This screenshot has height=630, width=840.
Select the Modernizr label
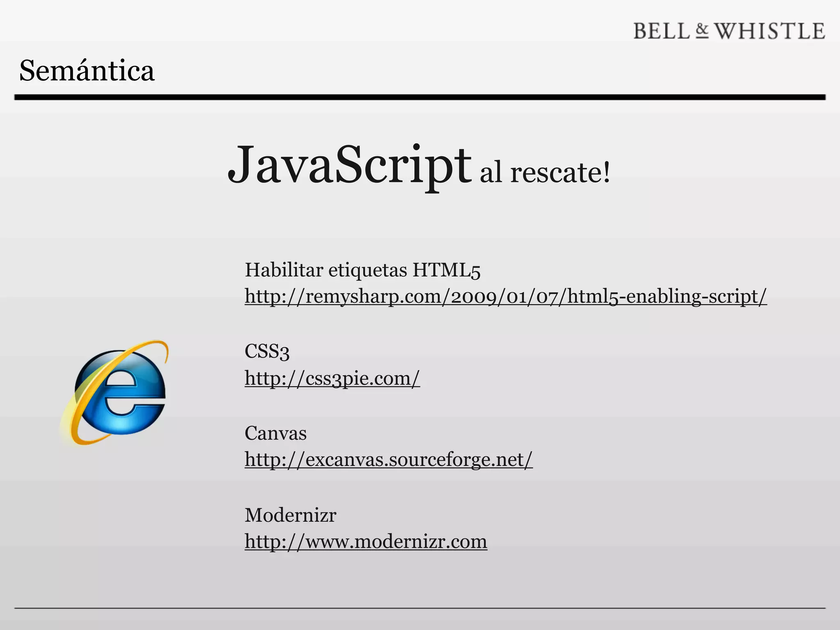(290, 515)
